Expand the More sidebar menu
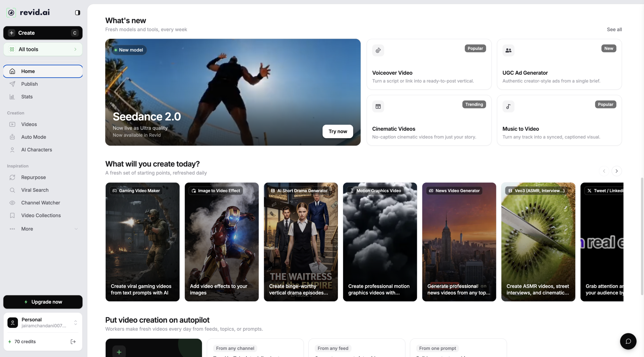 (43, 229)
